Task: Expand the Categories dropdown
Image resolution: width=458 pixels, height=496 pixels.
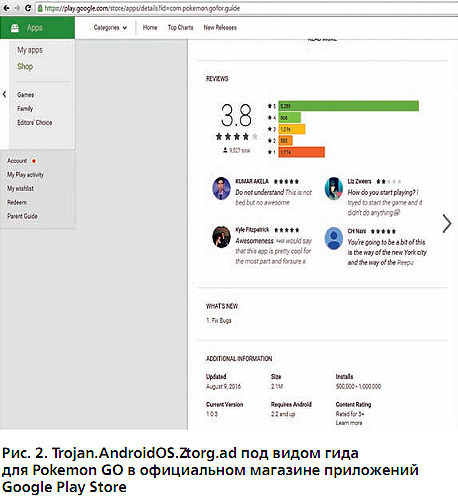Action: pos(110,28)
